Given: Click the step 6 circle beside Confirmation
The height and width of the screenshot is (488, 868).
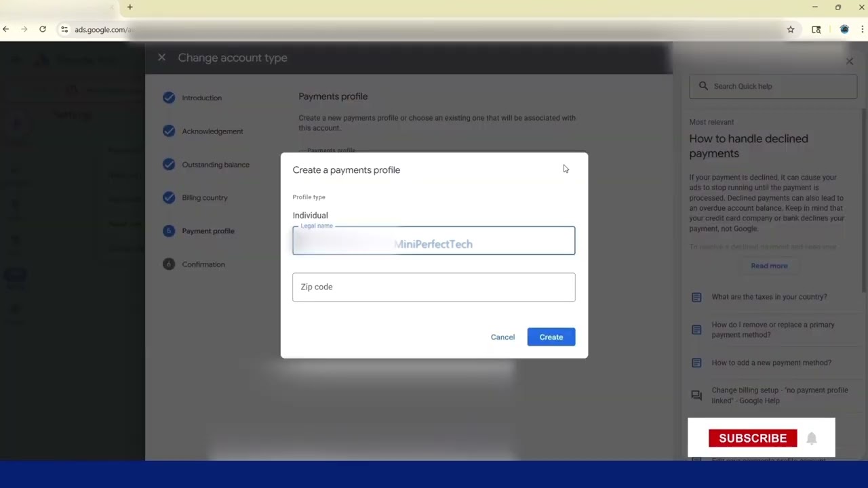Looking at the screenshot, I should pos(169,264).
